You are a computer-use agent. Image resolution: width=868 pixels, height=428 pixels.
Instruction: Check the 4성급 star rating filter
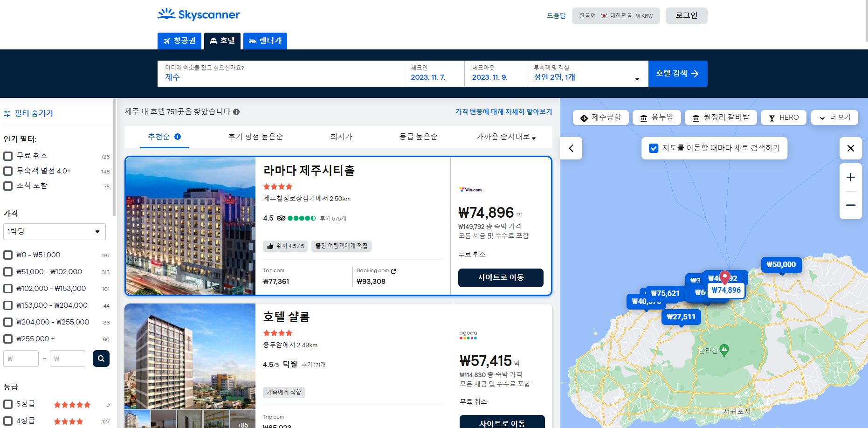point(8,421)
